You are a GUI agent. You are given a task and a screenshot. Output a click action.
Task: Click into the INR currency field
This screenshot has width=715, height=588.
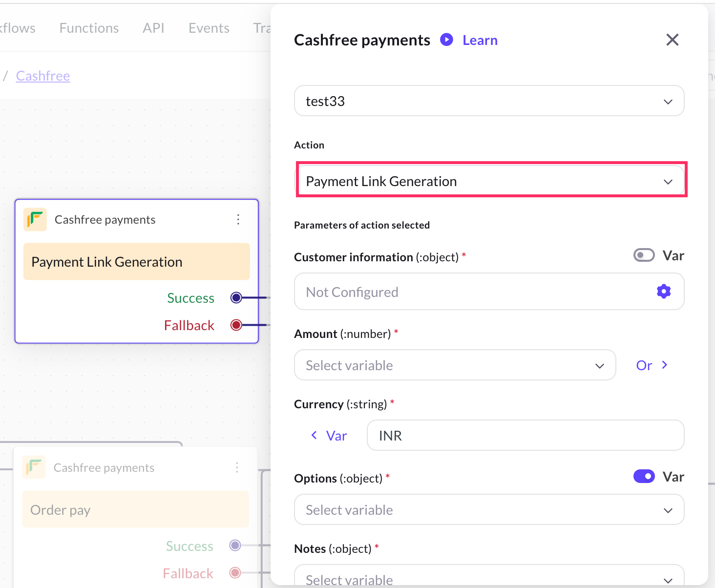(x=525, y=435)
